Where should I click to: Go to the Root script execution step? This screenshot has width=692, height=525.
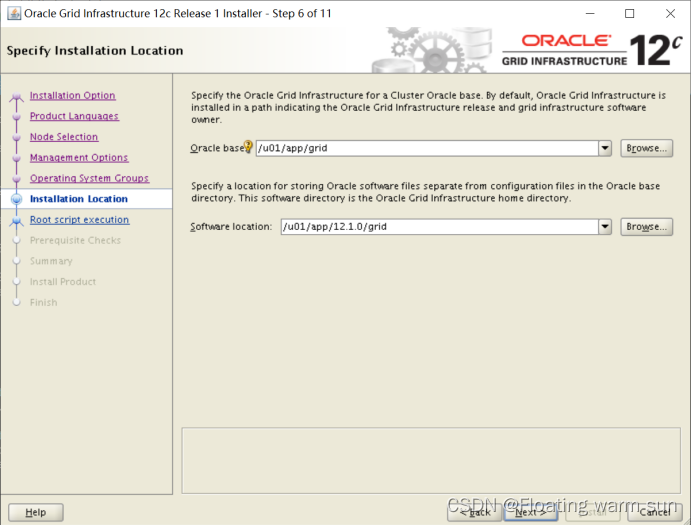tap(79, 220)
